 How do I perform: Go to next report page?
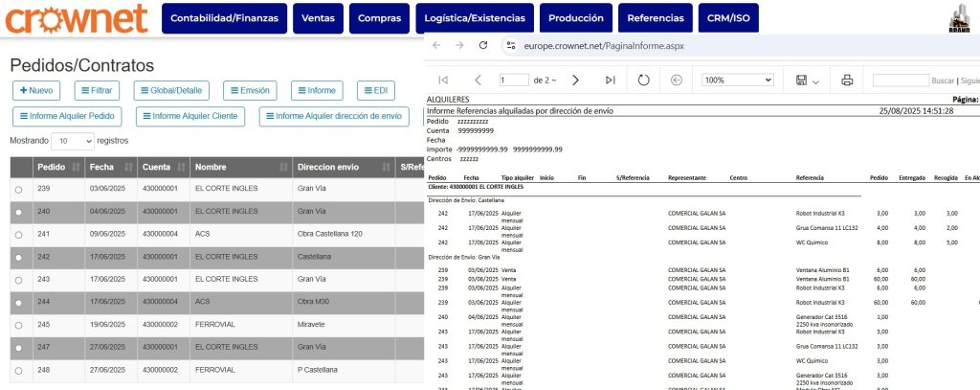pos(575,80)
